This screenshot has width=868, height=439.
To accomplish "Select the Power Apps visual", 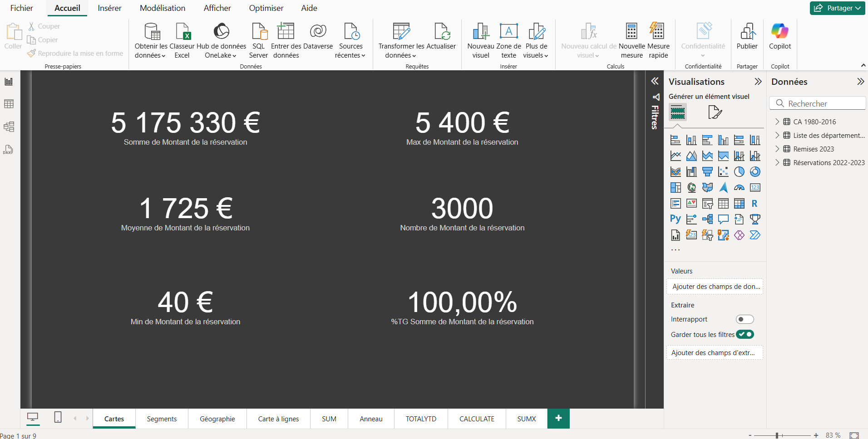I will [739, 235].
